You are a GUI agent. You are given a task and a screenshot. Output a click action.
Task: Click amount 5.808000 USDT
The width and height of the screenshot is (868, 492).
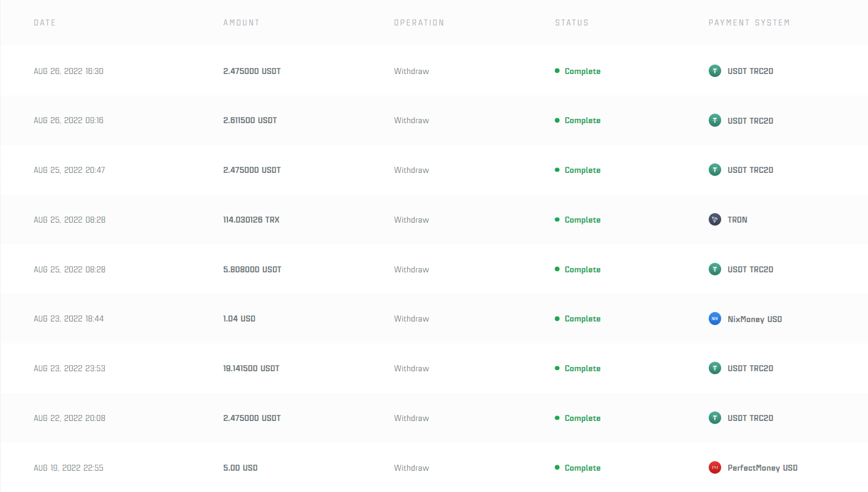252,269
